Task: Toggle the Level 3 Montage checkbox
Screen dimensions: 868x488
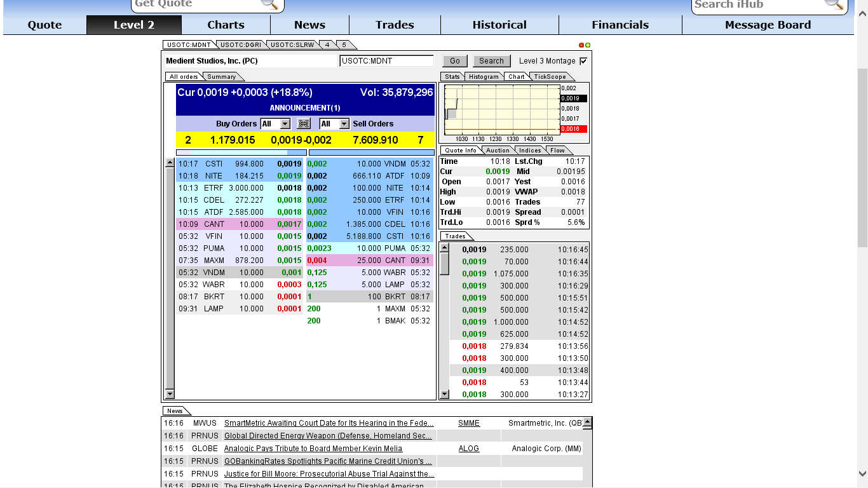Action: (583, 61)
